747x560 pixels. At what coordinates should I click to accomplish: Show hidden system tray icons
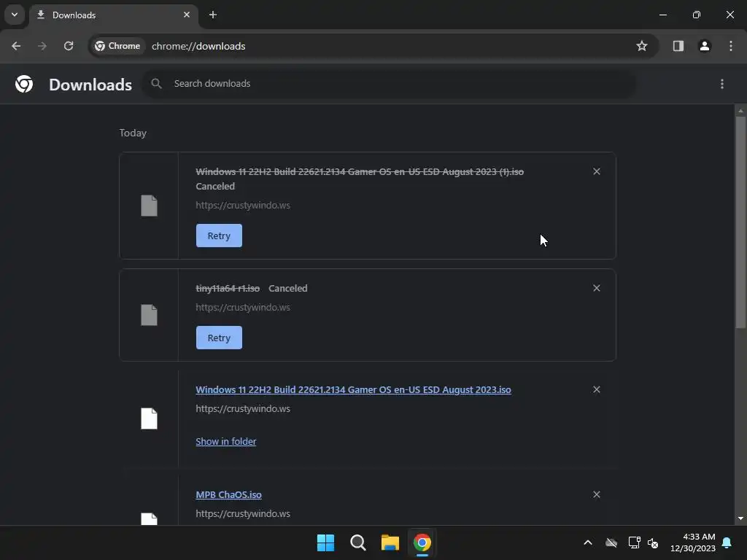pyautogui.click(x=588, y=542)
